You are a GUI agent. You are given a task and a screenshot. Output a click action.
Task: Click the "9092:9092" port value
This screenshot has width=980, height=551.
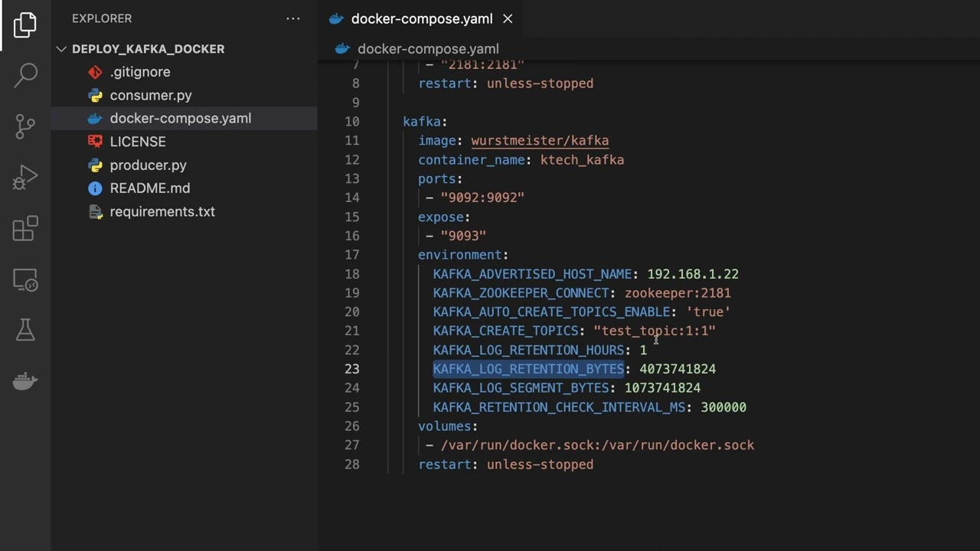click(482, 197)
